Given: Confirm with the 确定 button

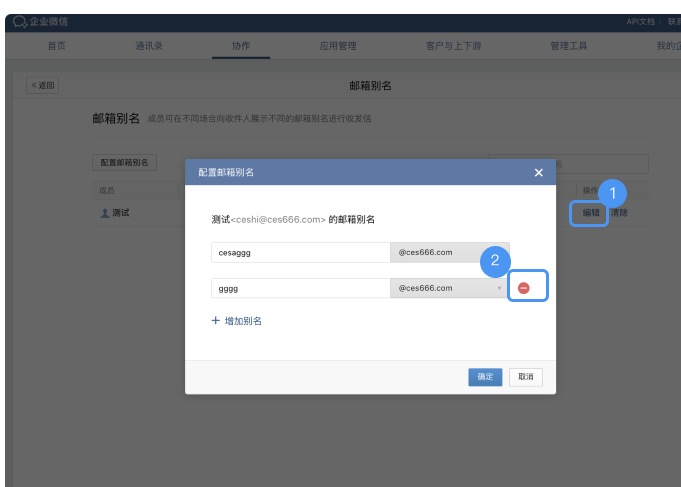Looking at the screenshot, I should click(x=485, y=377).
